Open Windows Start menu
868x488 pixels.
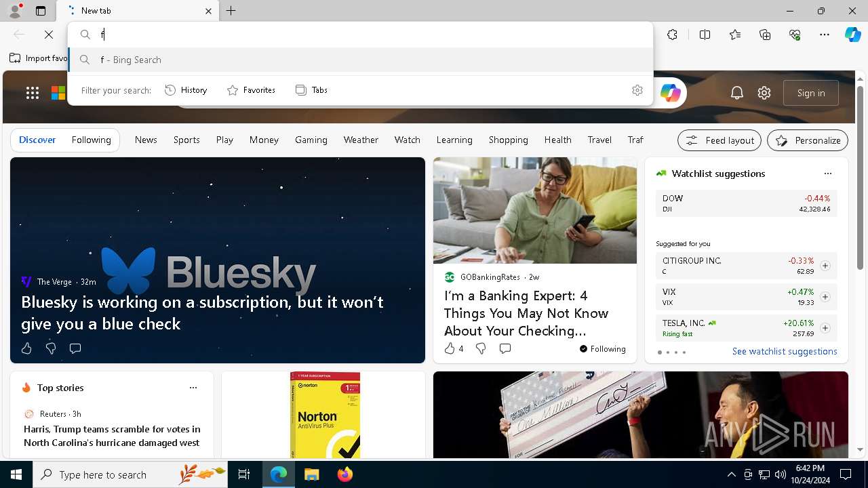[x=16, y=474]
